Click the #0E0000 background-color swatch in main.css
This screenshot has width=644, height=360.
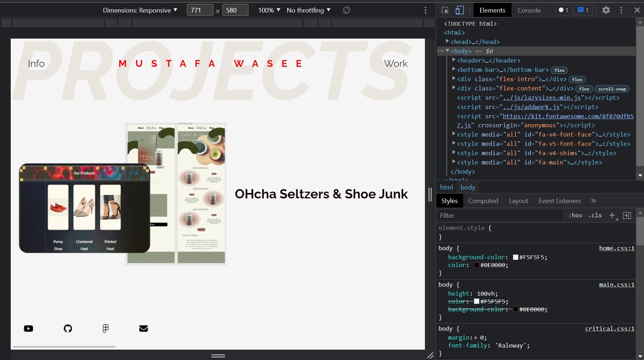point(515,309)
